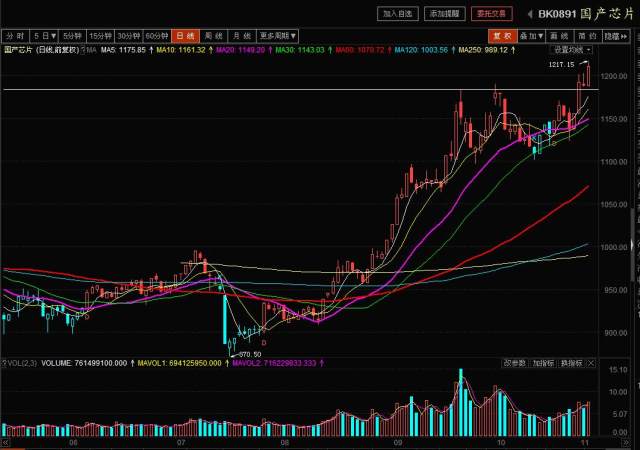Image resolution: width=640 pixels, height=450 pixels.
Task: Click the arrow beside VOLUME value
Action: (x=132, y=364)
